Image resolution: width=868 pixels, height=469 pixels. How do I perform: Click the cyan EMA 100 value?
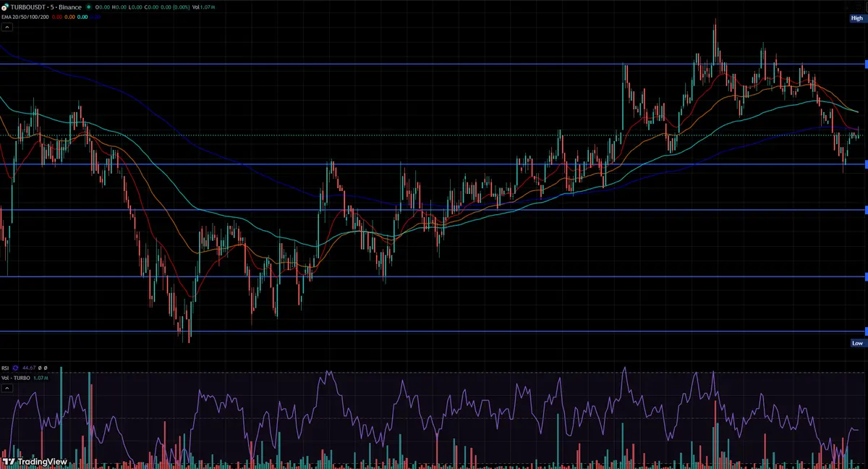click(82, 17)
